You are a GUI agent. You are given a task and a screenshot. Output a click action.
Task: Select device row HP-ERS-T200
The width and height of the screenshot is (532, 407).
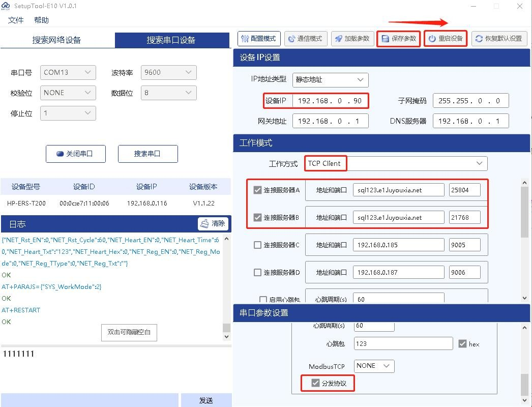coord(115,203)
